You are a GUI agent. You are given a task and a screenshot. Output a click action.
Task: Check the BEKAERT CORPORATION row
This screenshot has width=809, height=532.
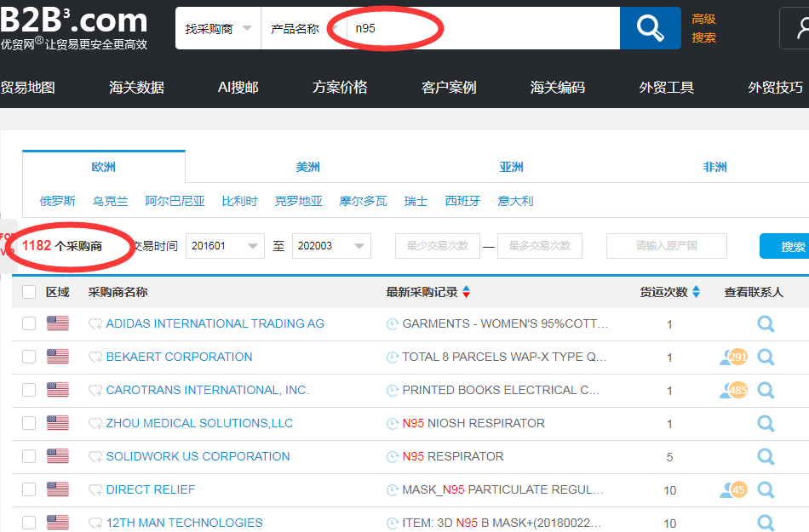pos(29,357)
